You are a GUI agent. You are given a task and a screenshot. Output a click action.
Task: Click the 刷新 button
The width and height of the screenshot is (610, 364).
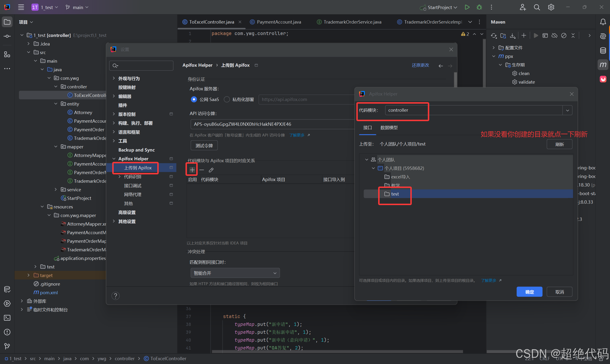(559, 144)
